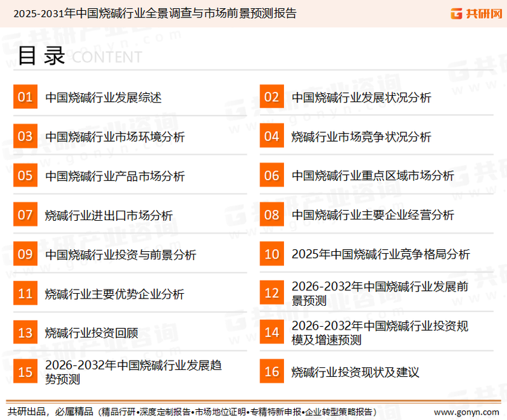507x420 pixels.
Task: Click the orange 15 number badge
Action: tap(25, 371)
